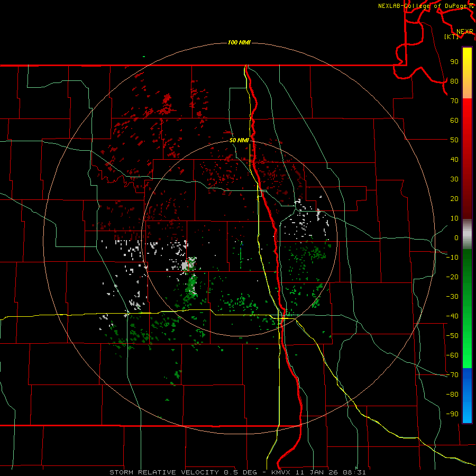Click the 50 value on the velocity scale
The image size is (476, 476).
pos(454,140)
